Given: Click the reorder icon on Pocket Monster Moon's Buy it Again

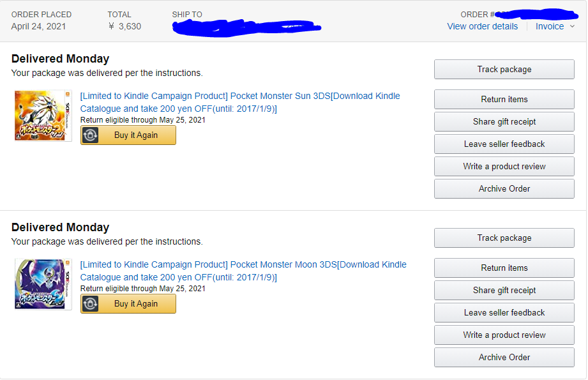Looking at the screenshot, I should point(90,304).
